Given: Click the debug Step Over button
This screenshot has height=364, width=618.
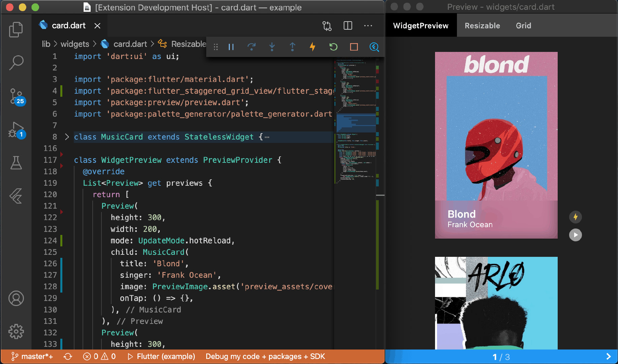Looking at the screenshot, I should pos(251,47).
